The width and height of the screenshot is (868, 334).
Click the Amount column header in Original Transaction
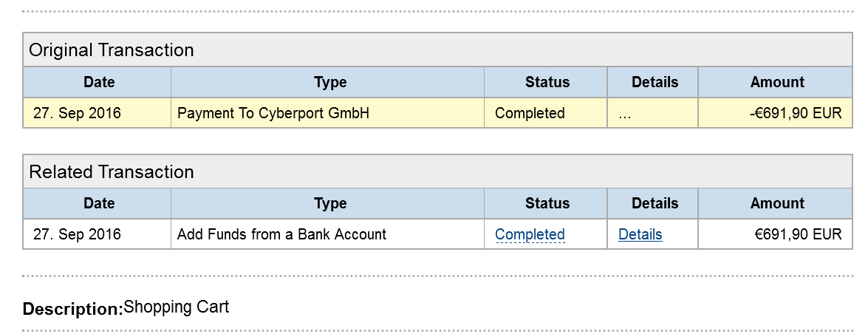point(777,82)
